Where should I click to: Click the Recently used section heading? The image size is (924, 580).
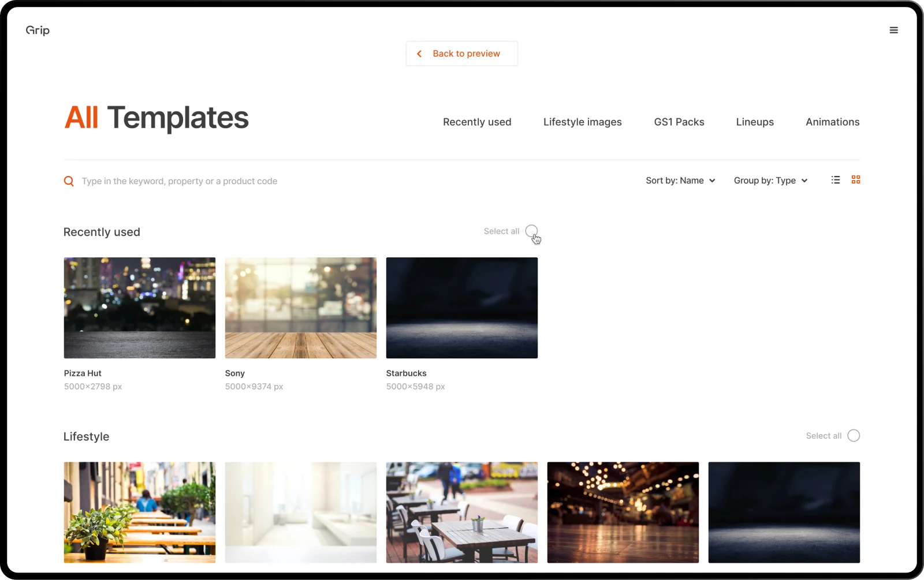102,232
